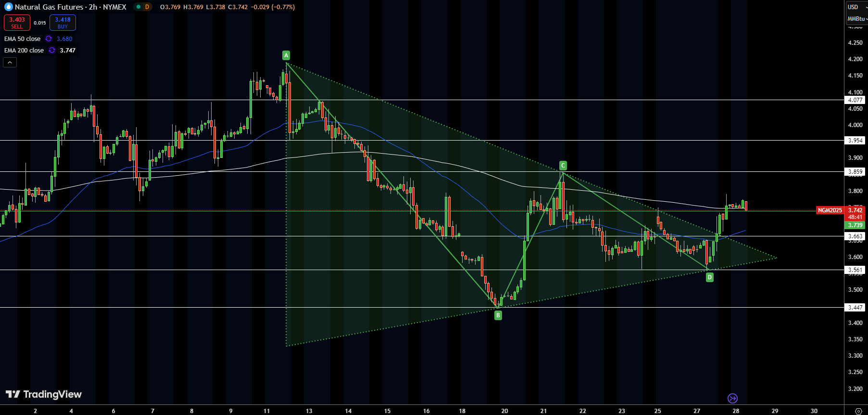Image resolution: width=868 pixels, height=415 pixels.
Task: Click the Natural Gas flame symbol icon
Action: (8, 7)
